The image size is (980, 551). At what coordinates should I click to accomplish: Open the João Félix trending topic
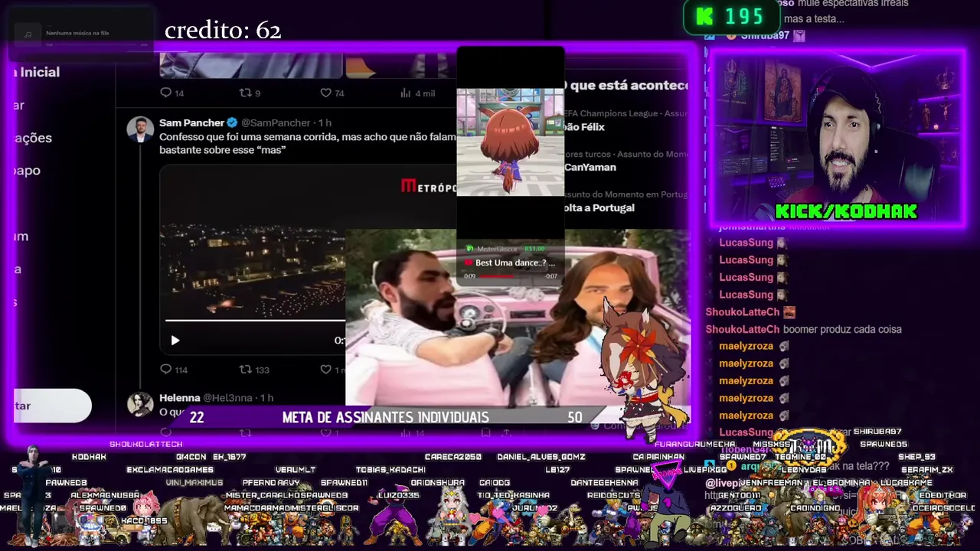(x=585, y=127)
